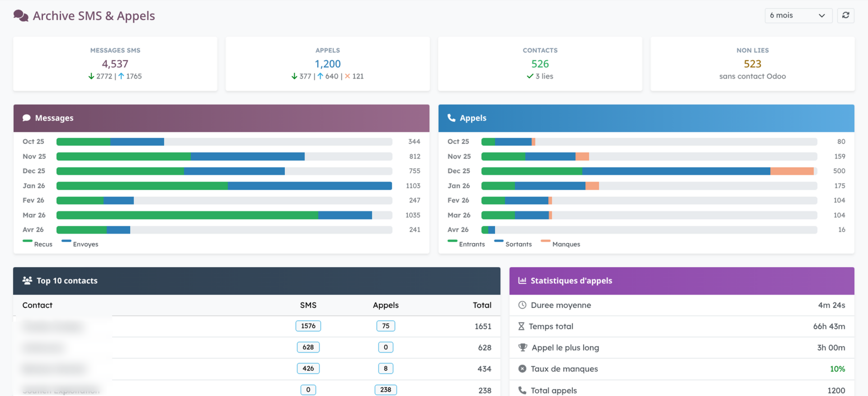Toggle the Recus legend entry

tap(38, 244)
